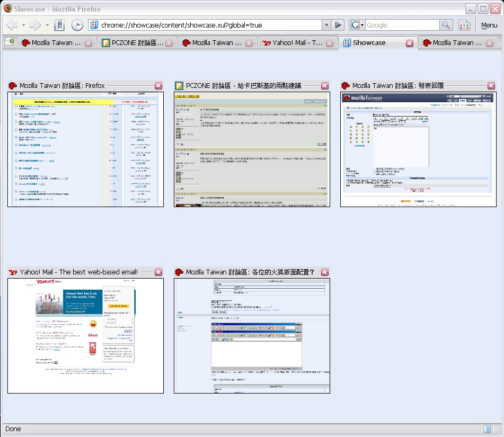The height and width of the screenshot is (437, 504).
Task: Click the search magnifier button
Action: click(447, 25)
